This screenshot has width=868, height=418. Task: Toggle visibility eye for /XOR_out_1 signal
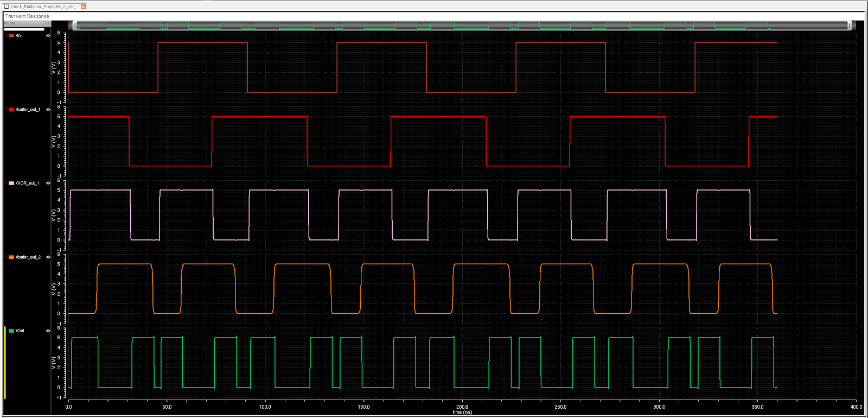48,183
